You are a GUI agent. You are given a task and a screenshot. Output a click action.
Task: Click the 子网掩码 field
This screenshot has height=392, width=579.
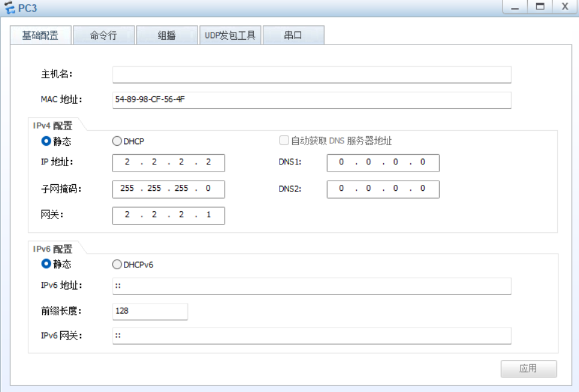point(168,189)
